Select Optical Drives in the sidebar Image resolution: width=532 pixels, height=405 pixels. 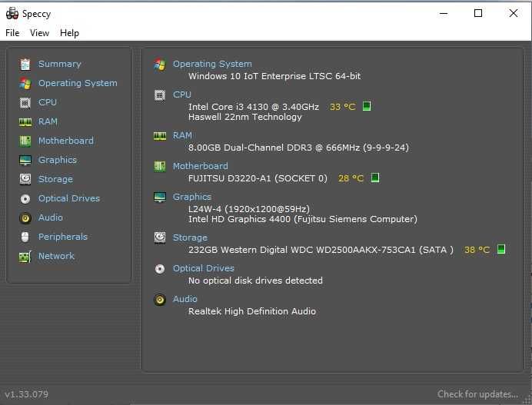tap(69, 198)
